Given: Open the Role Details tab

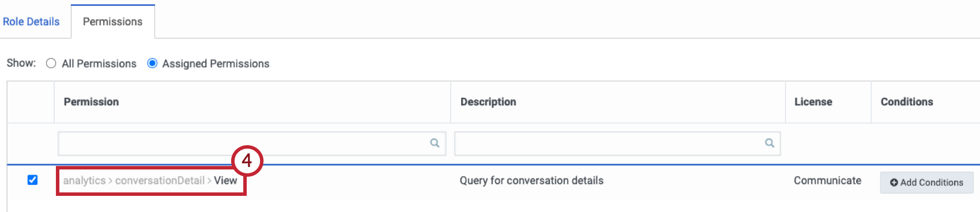Looking at the screenshot, I should point(31,22).
